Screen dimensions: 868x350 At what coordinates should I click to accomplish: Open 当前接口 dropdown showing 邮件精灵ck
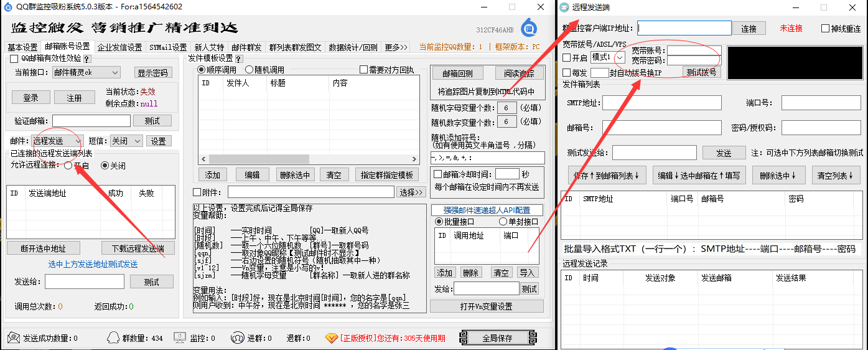pos(86,73)
